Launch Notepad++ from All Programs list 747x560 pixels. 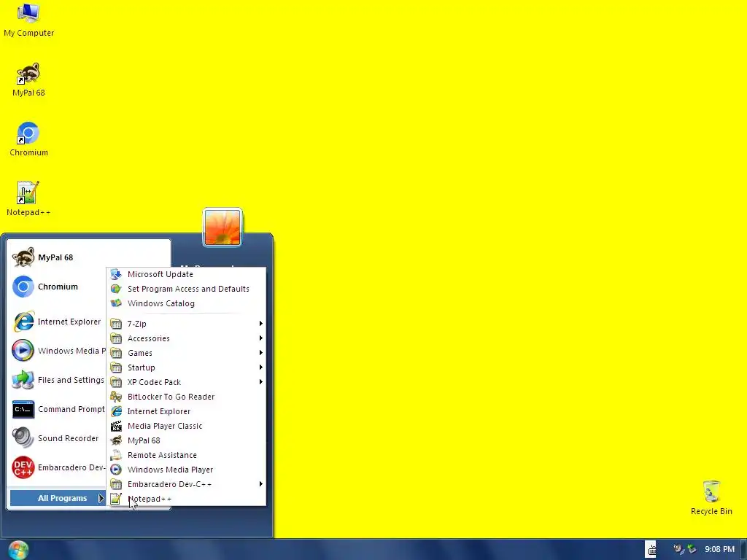187,499
